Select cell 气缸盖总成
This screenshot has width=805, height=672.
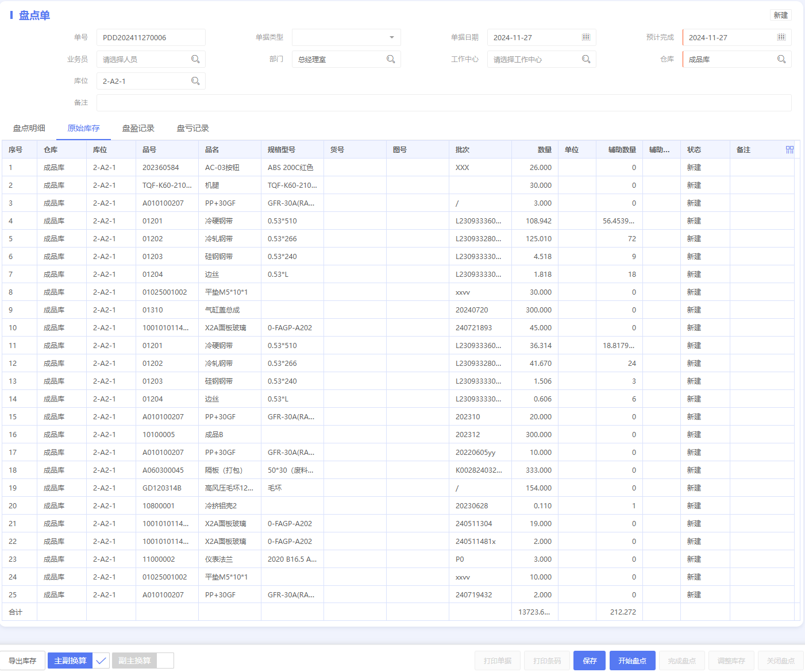point(230,310)
